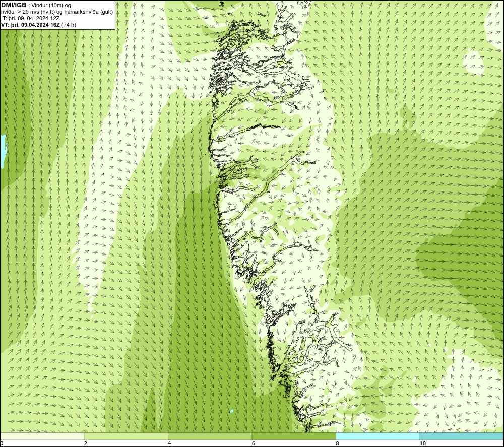Click the small cyan patch near bottom center
504x447 pixels.
pos(232,411)
